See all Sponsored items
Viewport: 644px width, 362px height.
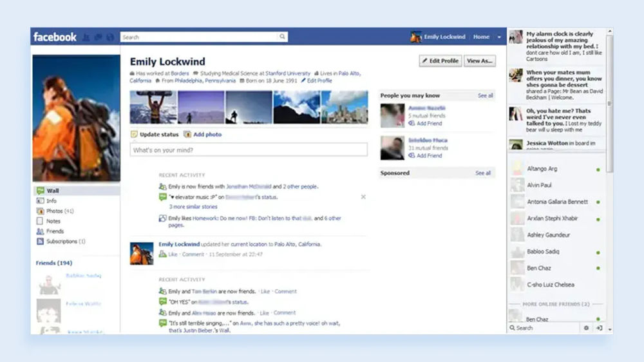(483, 173)
